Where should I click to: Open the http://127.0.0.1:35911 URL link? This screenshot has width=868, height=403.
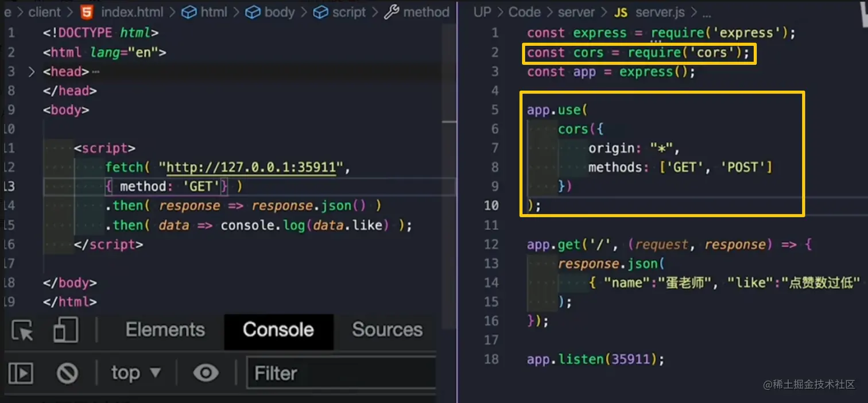click(250, 168)
